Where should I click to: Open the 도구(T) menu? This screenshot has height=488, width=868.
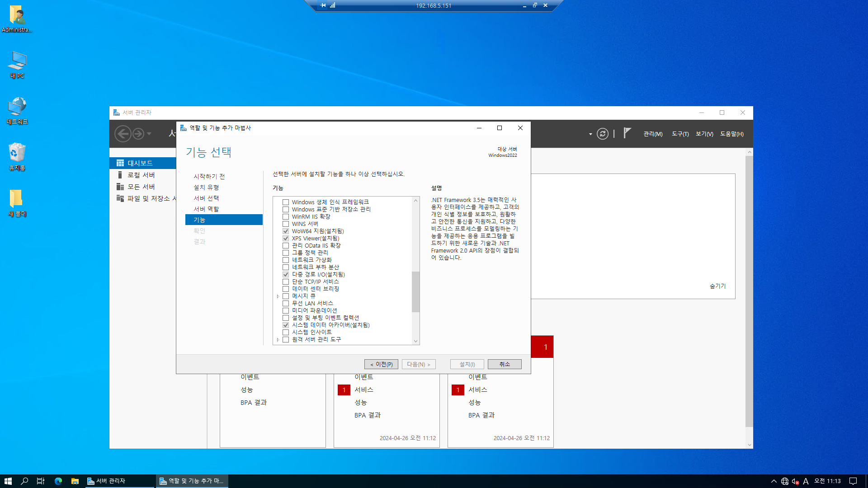tap(680, 134)
